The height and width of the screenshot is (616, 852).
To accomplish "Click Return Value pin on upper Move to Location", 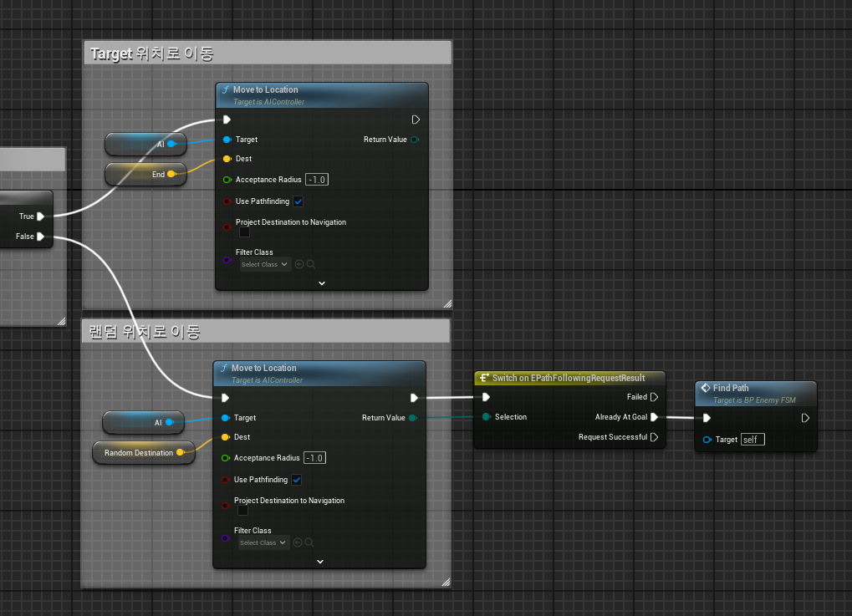I will [x=415, y=140].
